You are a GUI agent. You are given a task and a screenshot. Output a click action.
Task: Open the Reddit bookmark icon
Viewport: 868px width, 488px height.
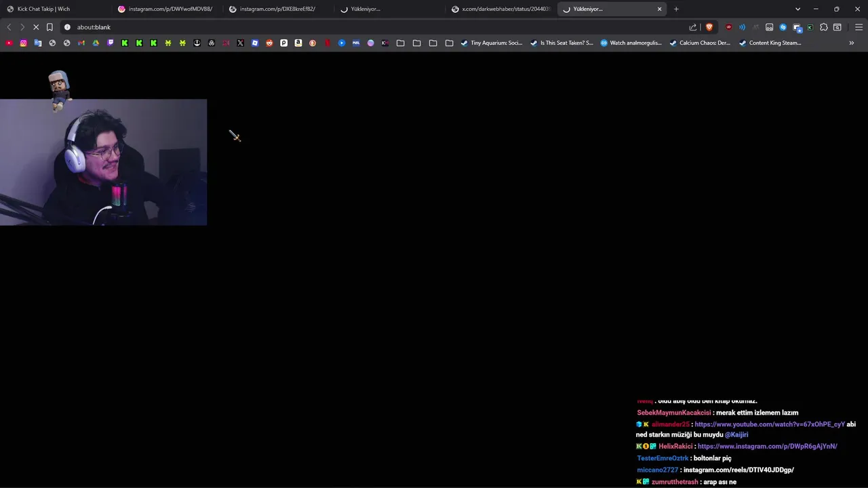click(269, 43)
